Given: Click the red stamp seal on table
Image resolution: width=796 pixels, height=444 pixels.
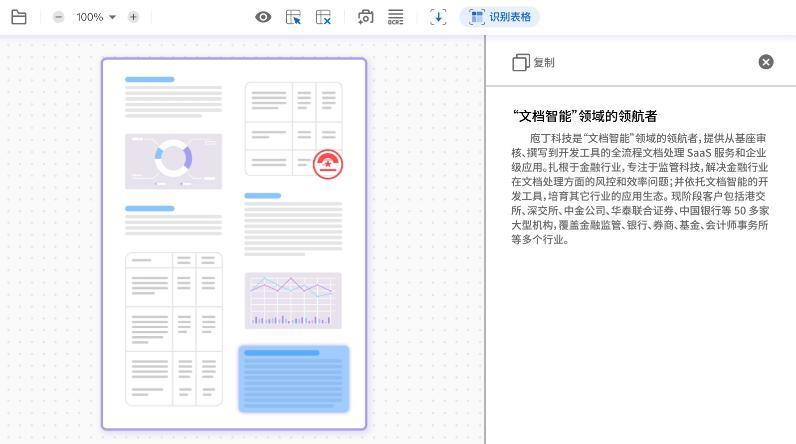Looking at the screenshot, I should point(328,163).
